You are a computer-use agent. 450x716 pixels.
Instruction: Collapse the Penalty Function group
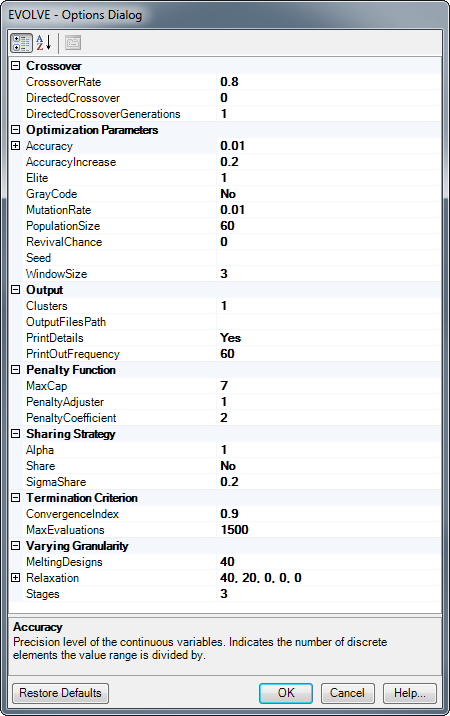click(x=16, y=370)
